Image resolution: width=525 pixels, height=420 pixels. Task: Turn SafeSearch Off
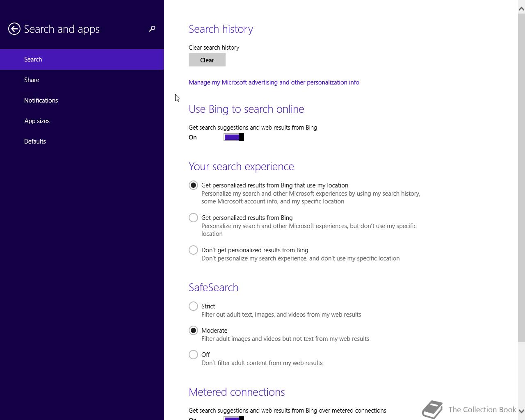point(193,355)
